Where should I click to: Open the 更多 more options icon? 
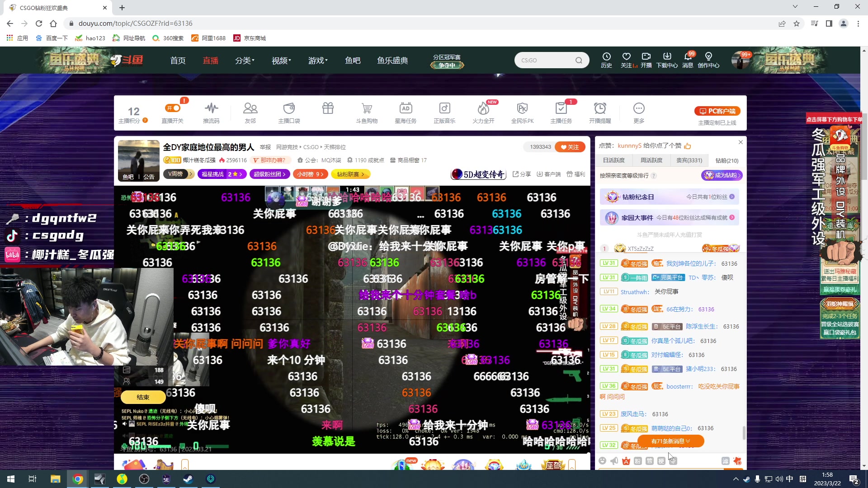pos(639,113)
